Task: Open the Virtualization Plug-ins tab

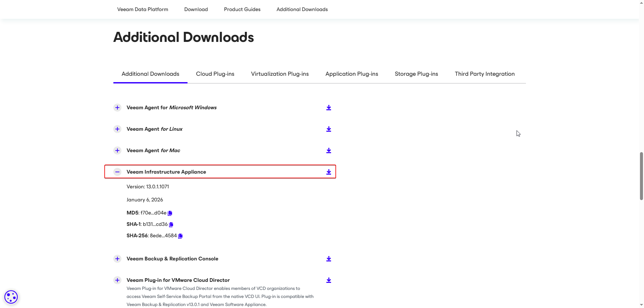Action: 280,74
